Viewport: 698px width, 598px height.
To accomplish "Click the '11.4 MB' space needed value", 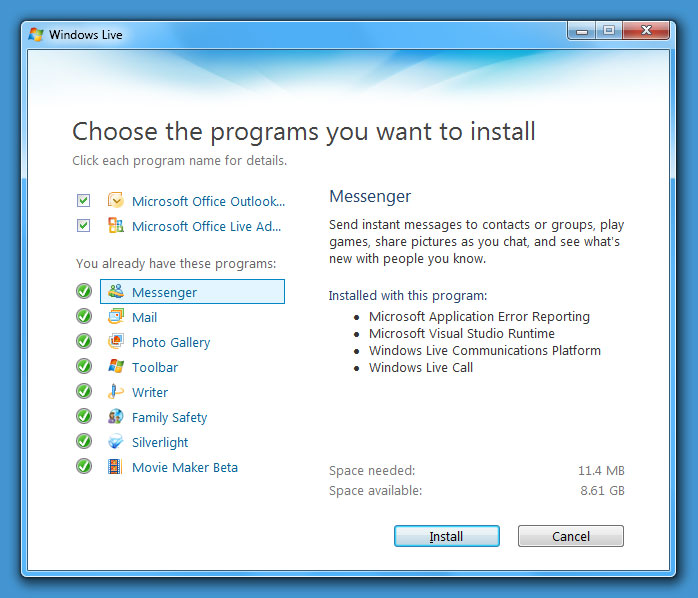I will [601, 471].
